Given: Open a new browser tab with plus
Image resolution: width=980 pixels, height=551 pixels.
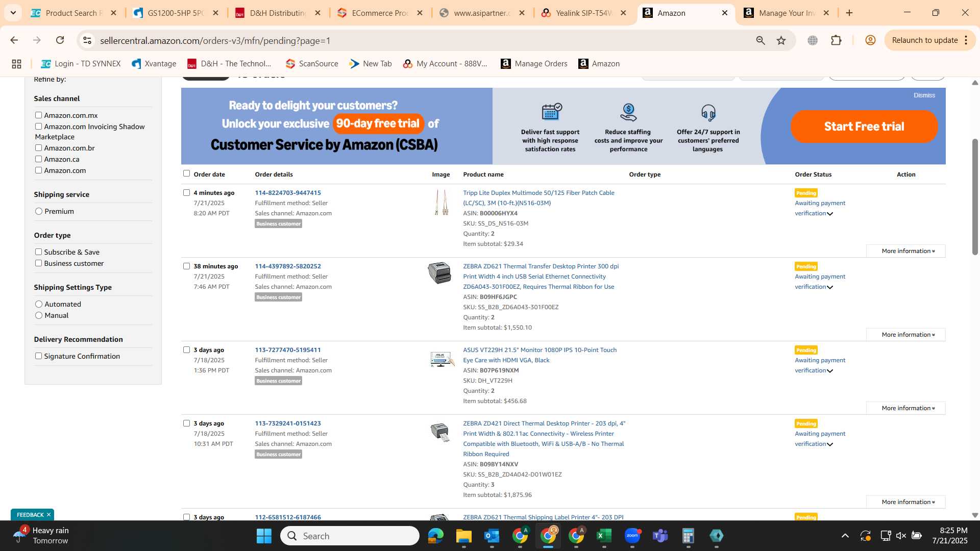Looking at the screenshot, I should [x=849, y=13].
